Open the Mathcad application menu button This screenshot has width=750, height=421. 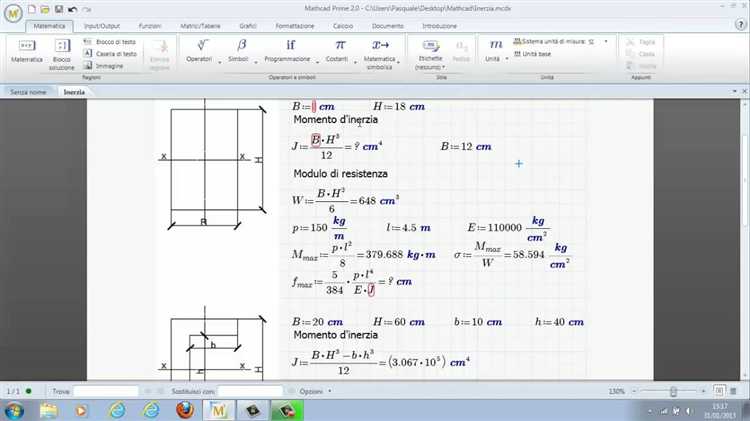coord(13,13)
